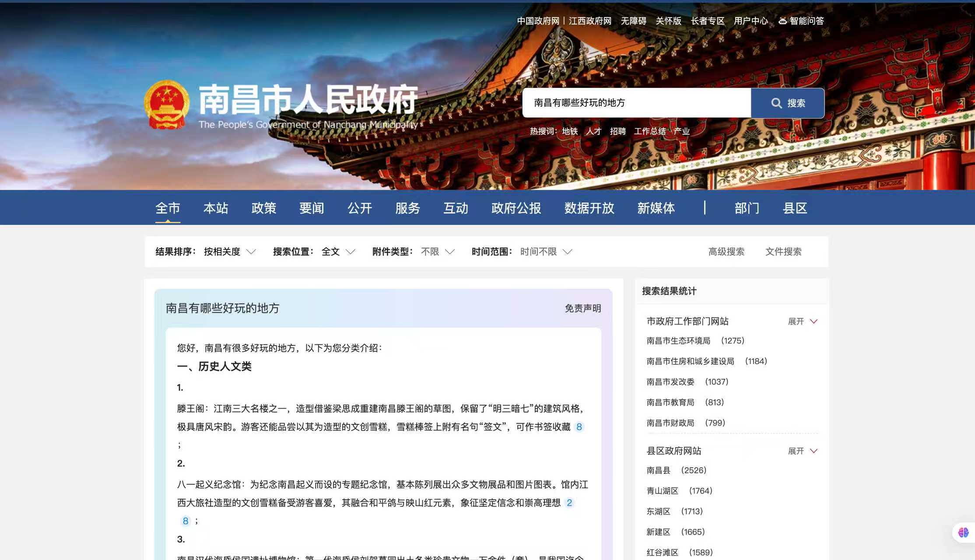Image resolution: width=975 pixels, height=560 pixels.
Task: Select hot search keyword 地铁
Action: point(570,131)
